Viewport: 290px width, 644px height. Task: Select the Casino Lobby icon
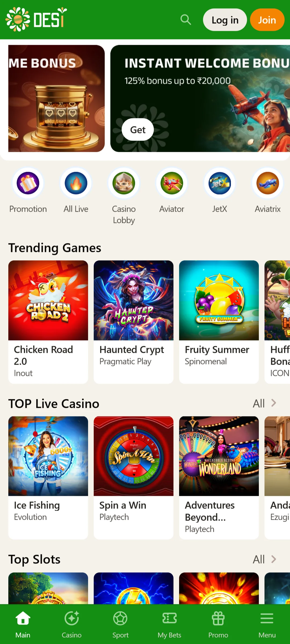point(124,183)
